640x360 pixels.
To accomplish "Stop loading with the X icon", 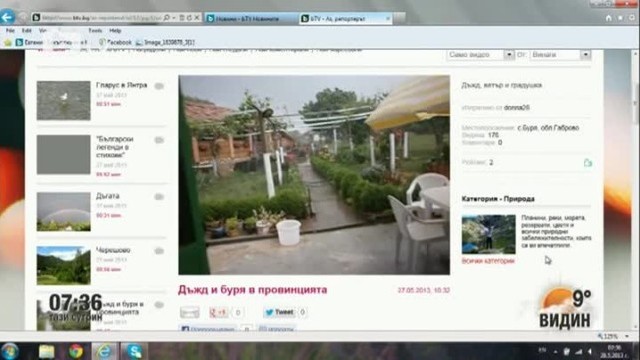I will [197, 18].
